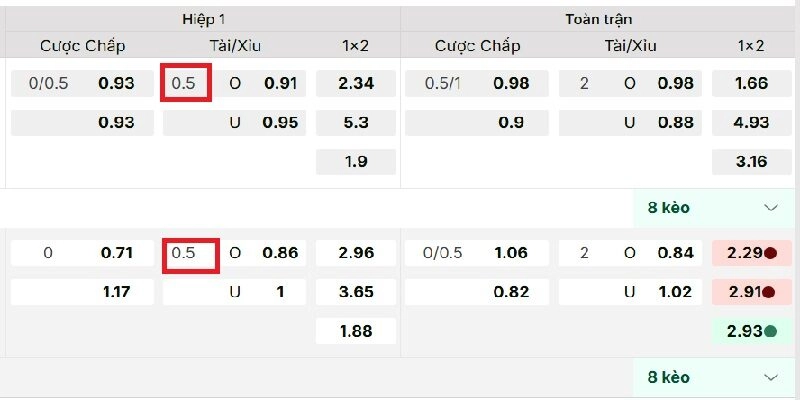The width and height of the screenshot is (800, 400).
Task: Select handicap 0 at 0.71 odds
Action: 82,254
